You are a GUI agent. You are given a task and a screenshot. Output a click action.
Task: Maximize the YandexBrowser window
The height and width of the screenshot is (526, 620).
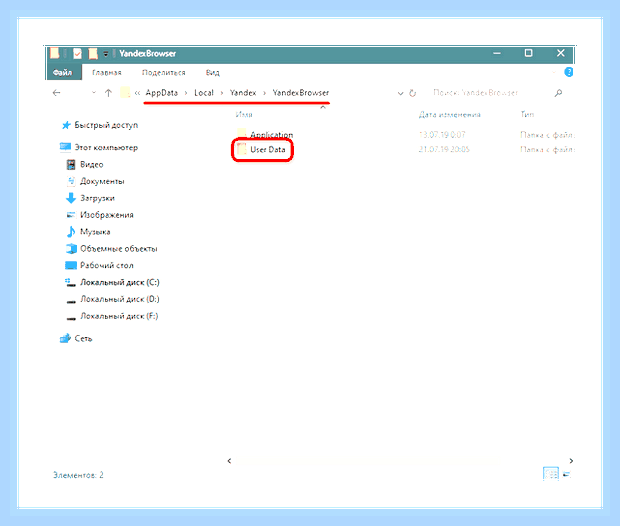529,53
